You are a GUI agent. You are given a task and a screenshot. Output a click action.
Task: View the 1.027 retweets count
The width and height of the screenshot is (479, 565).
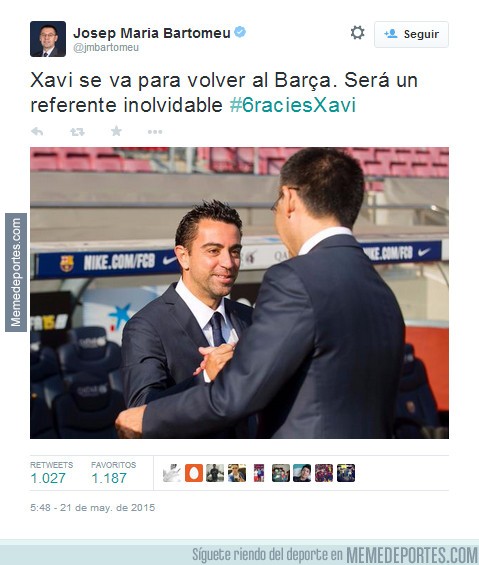point(48,478)
